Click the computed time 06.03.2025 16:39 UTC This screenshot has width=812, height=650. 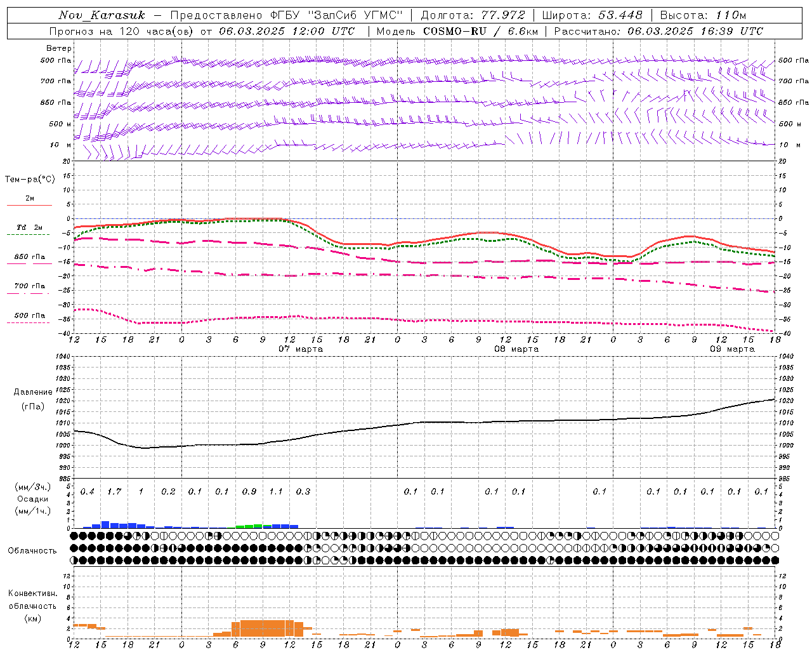coord(695,31)
